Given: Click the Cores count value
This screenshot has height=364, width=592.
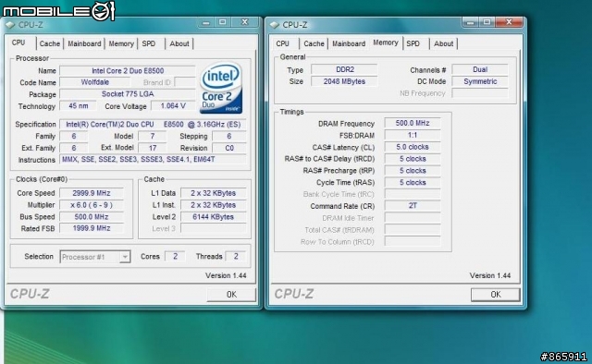Looking at the screenshot, I should click(175, 257).
